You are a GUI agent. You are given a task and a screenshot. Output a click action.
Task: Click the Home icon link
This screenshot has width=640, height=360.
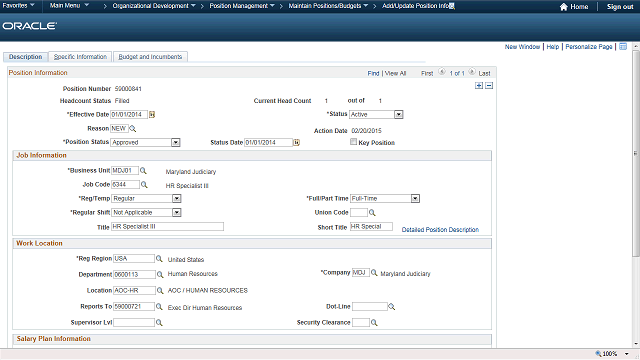click(x=574, y=7)
